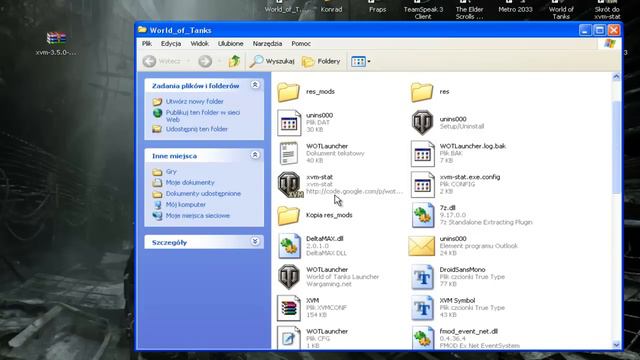Collapse Zadania plików i folderów panel
This screenshot has width=640, height=360.
(255, 85)
